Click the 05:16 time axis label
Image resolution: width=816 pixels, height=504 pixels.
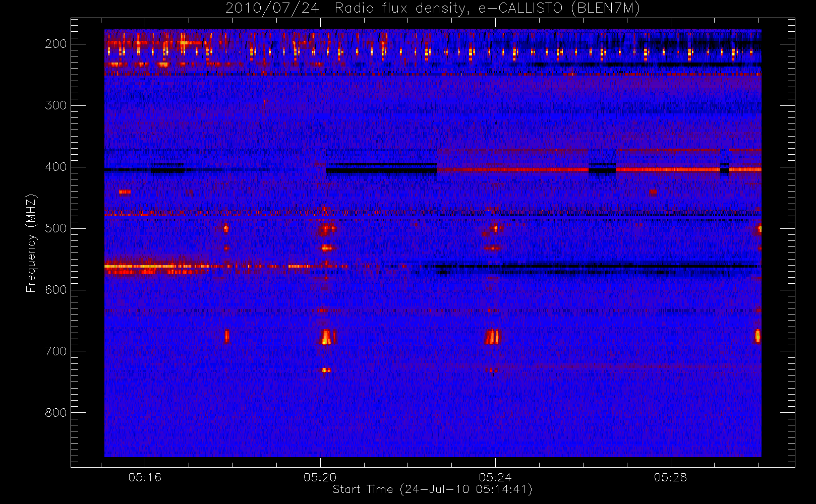click(145, 477)
